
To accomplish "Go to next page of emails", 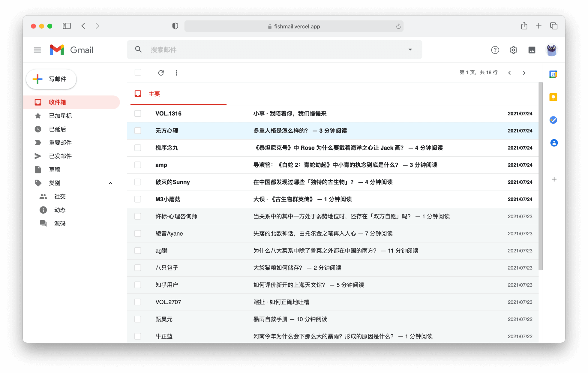I will tap(524, 73).
